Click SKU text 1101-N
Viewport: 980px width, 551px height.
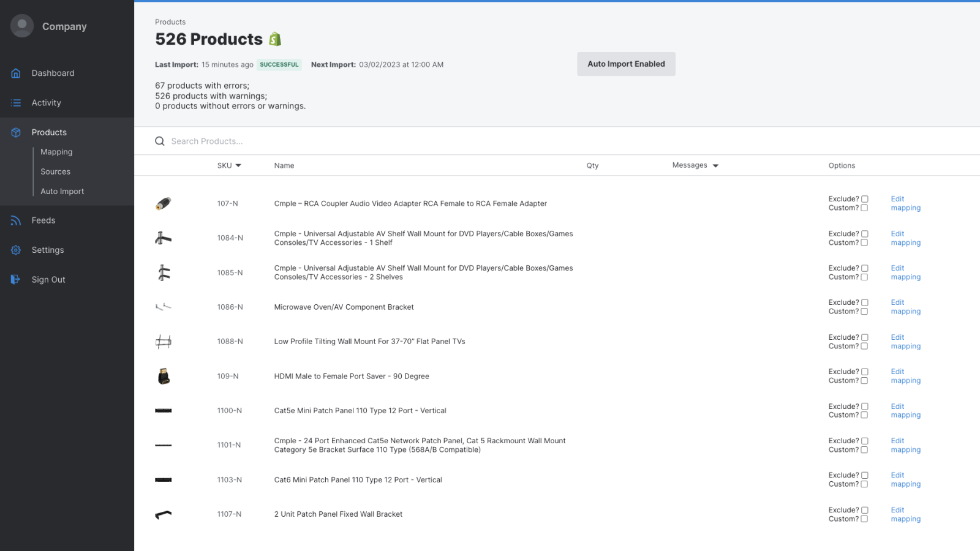coord(229,445)
